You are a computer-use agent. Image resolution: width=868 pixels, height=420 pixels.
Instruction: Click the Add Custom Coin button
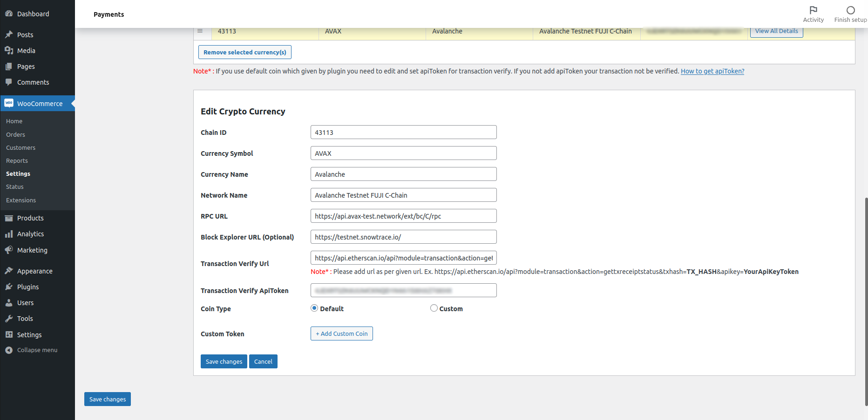[x=341, y=333]
